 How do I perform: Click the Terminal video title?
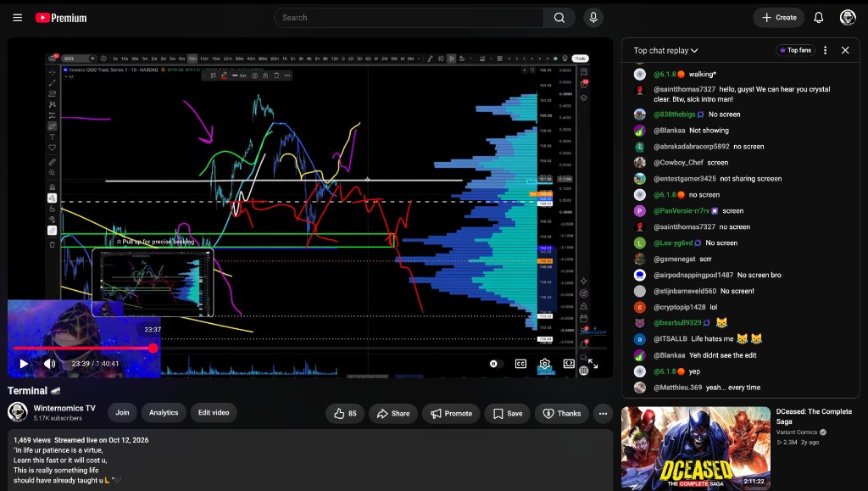[x=34, y=391]
